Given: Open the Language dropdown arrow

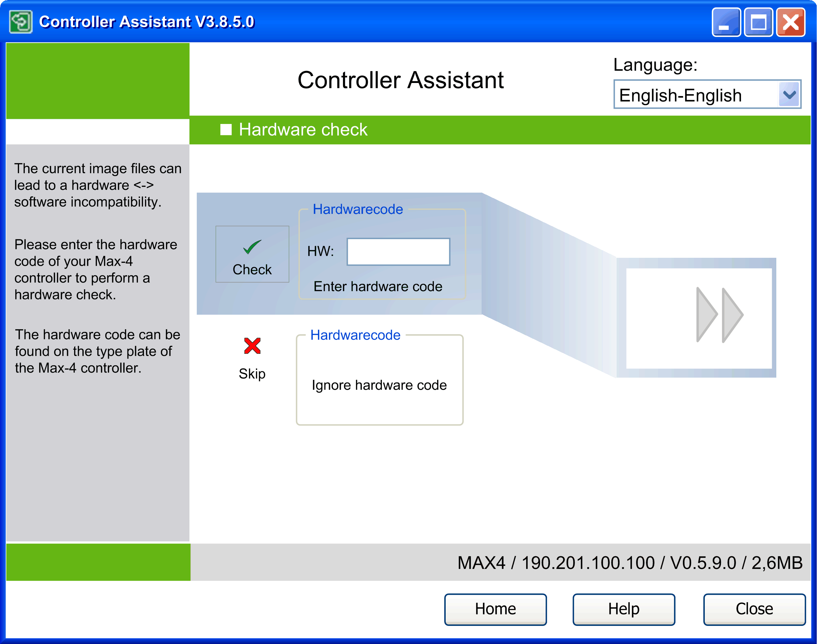Looking at the screenshot, I should 789,94.
